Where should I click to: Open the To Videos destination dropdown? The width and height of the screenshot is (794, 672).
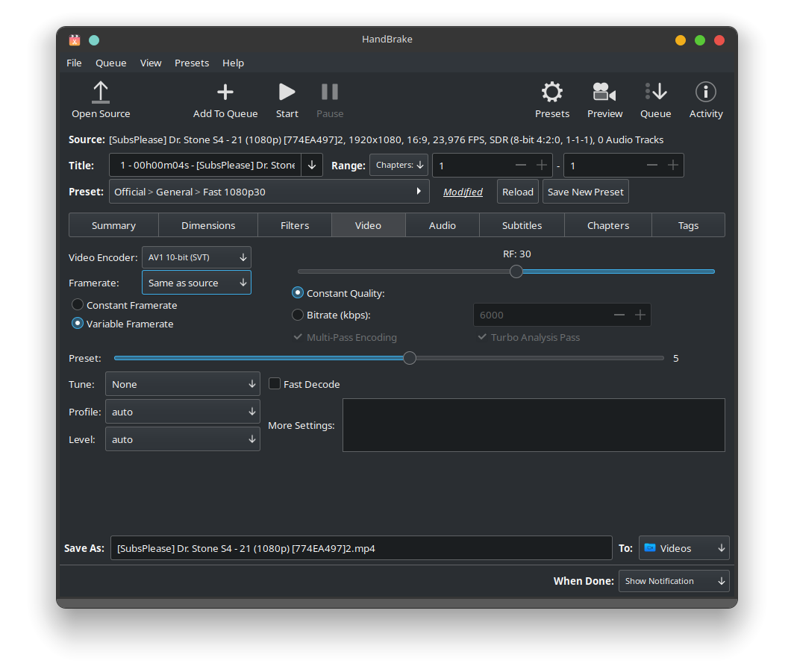coord(684,548)
